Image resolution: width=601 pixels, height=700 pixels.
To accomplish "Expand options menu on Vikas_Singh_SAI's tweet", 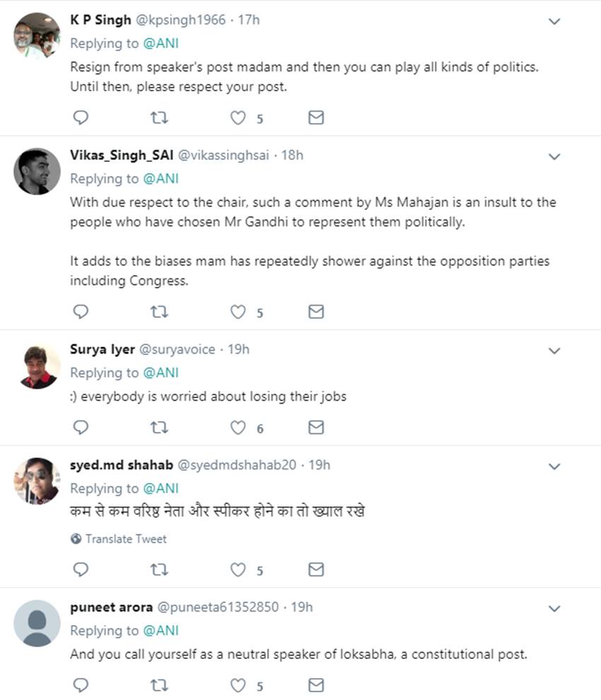I will (555, 157).
